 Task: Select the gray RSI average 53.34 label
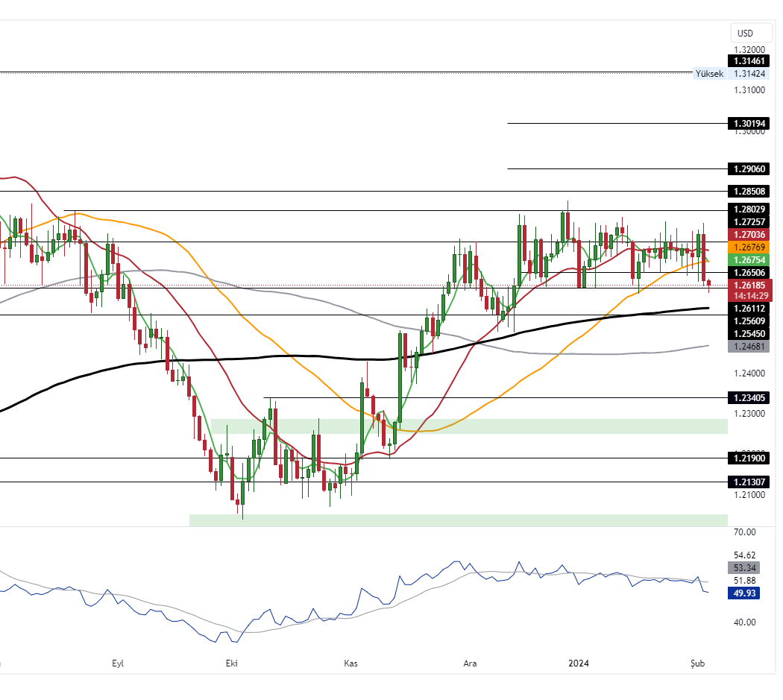click(x=746, y=567)
